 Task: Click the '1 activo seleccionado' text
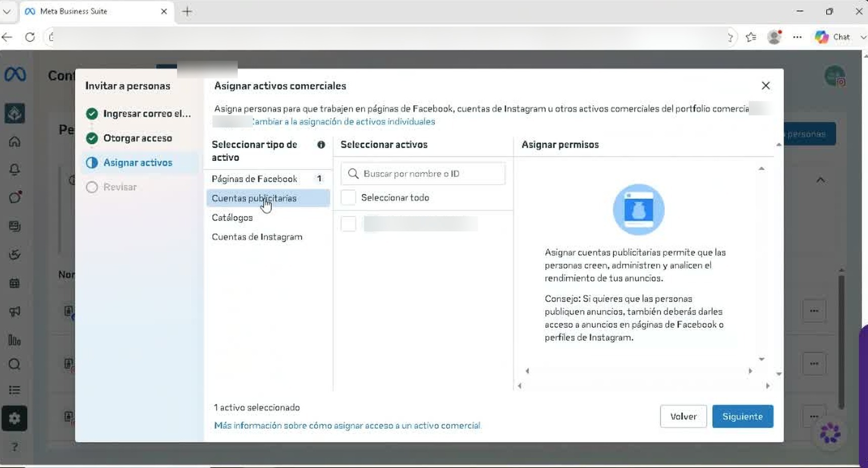pos(257,408)
